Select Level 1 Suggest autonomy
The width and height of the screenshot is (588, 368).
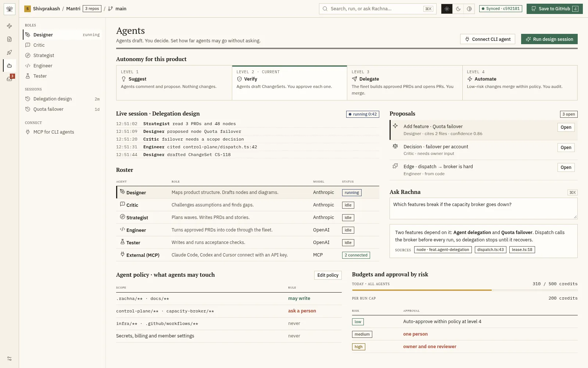[174, 83]
